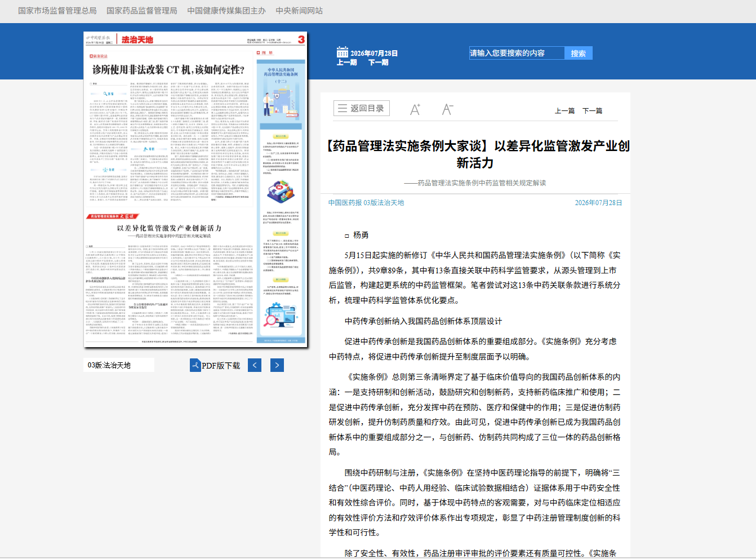Click the hamburger icon in 返回目录 button
This screenshot has height=559, width=756.
click(x=343, y=108)
